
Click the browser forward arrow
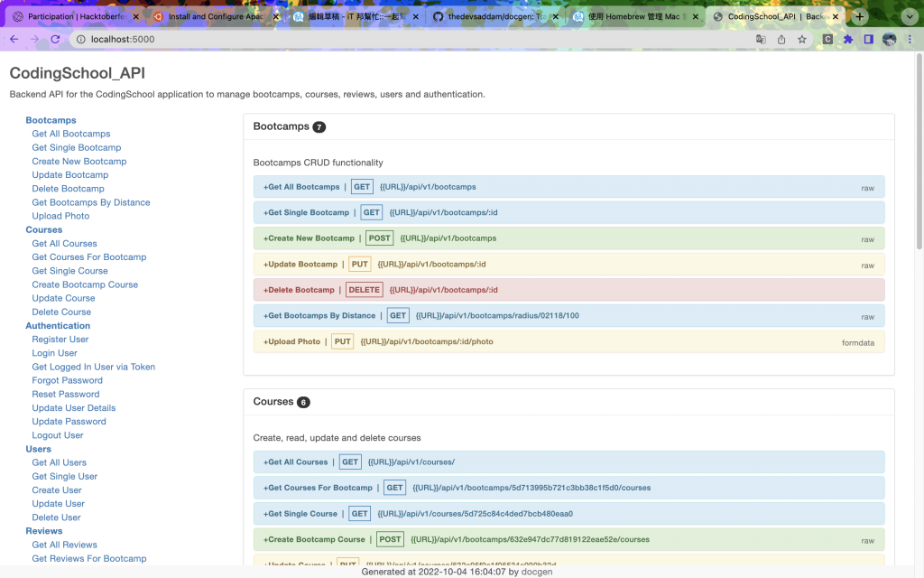pyautogui.click(x=35, y=39)
